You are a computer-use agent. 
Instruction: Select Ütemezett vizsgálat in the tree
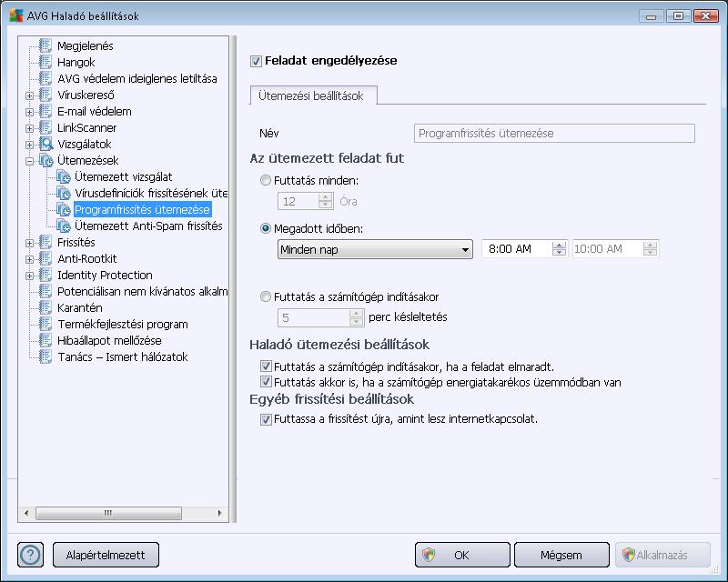coord(123,176)
